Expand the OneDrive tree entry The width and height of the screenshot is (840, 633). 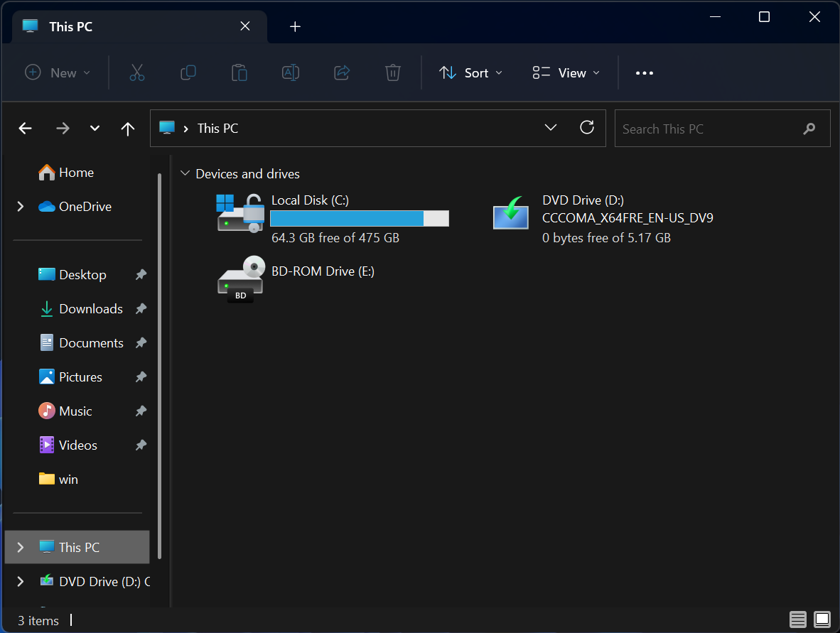pyautogui.click(x=20, y=206)
